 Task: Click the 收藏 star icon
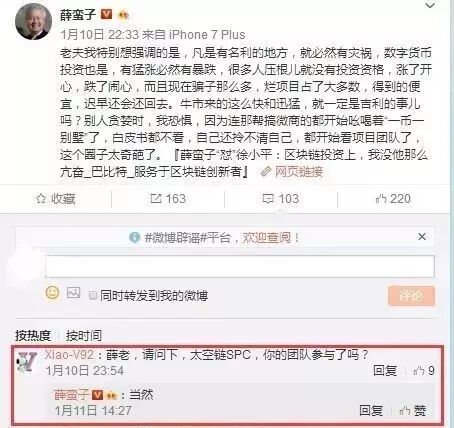[41, 199]
